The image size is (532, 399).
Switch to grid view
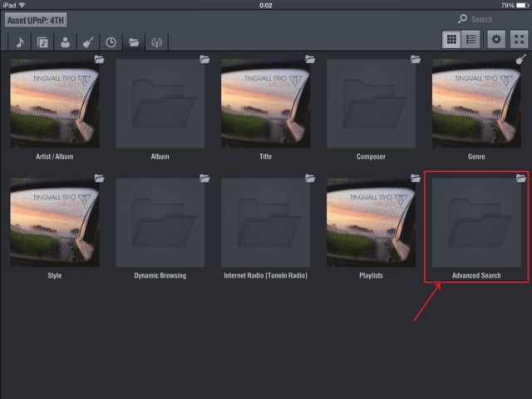[x=452, y=40]
